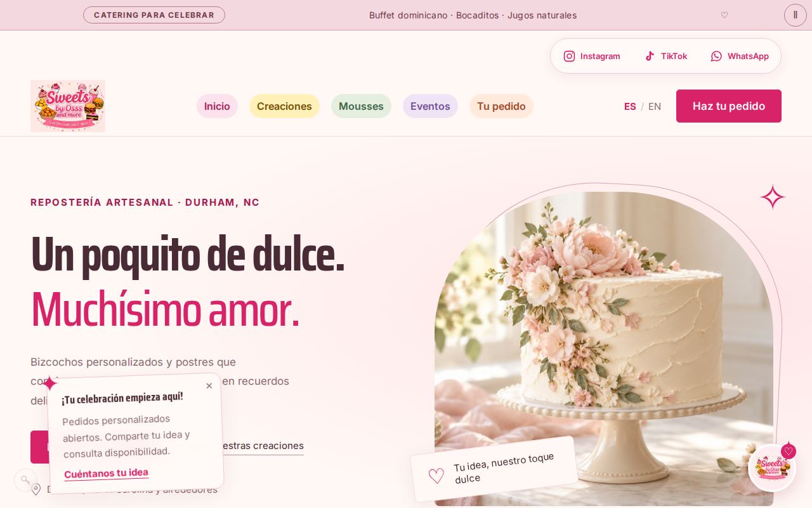Viewport: 812px width, 508px height.
Task: Go to Inicio menu item
Action: point(217,106)
